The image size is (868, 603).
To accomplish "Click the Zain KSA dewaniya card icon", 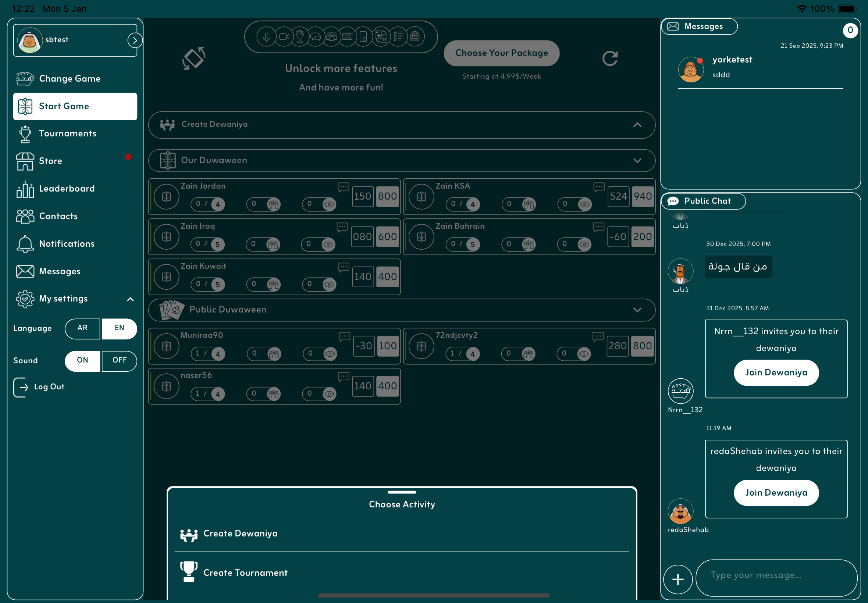I will click(x=421, y=196).
